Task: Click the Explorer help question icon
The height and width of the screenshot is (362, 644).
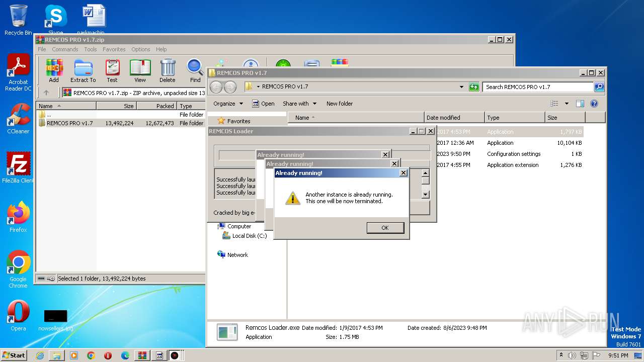Action: 594,104
